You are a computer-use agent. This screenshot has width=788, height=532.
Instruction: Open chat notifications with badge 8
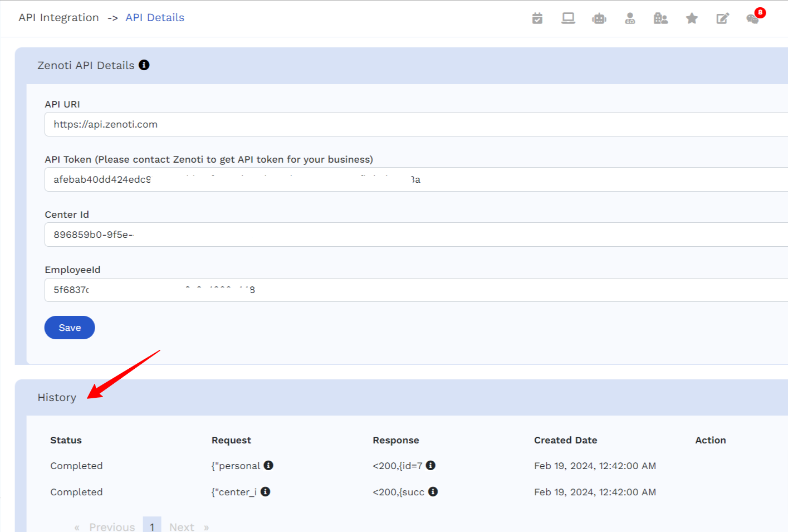pos(753,18)
